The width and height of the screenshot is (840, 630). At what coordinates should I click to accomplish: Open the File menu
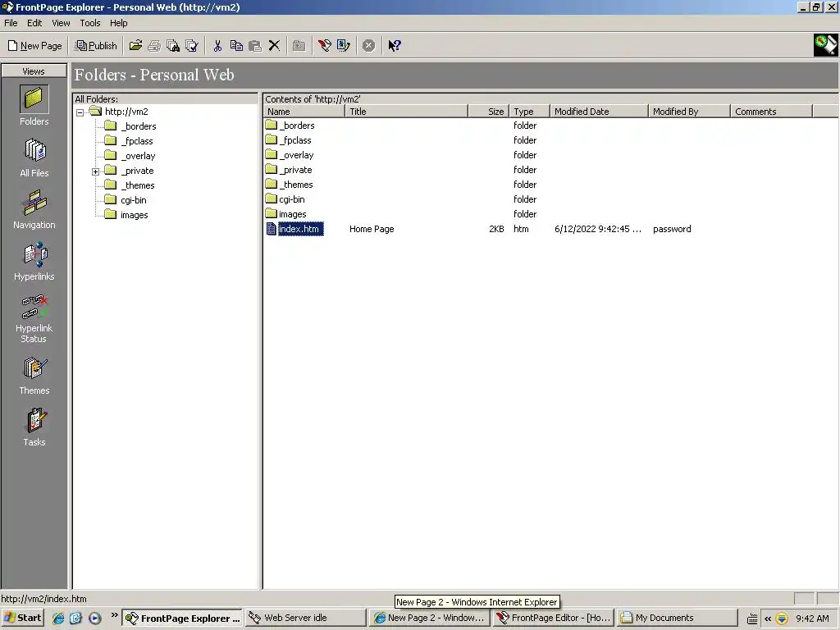click(x=11, y=23)
